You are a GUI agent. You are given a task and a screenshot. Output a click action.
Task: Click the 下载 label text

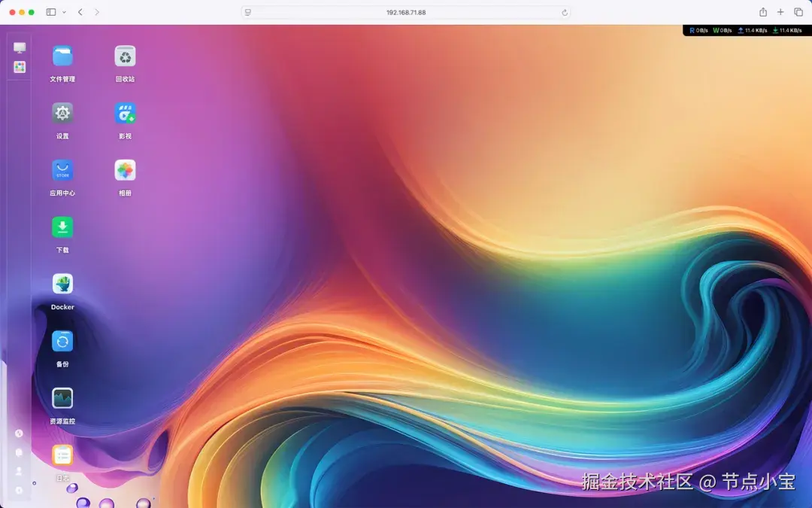click(x=62, y=250)
